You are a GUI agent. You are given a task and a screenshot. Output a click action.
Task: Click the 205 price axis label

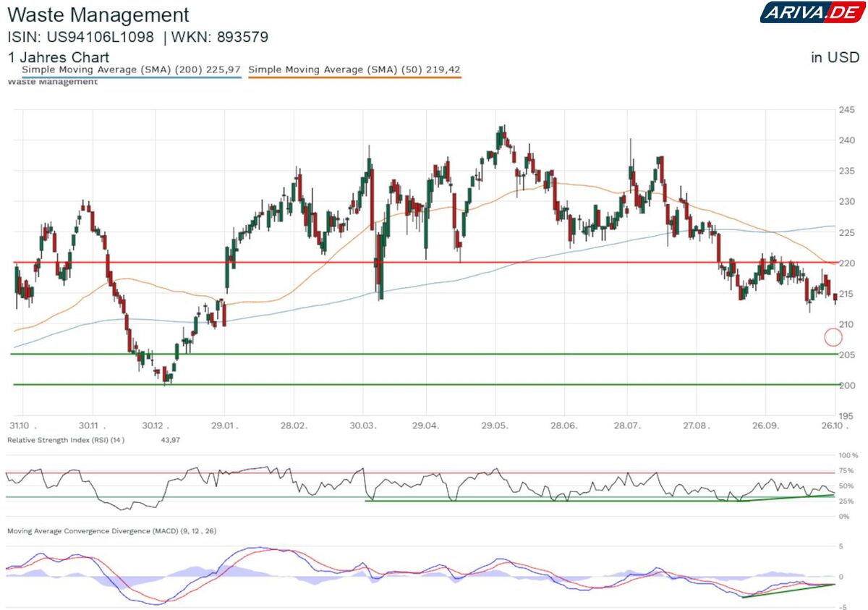coord(848,355)
